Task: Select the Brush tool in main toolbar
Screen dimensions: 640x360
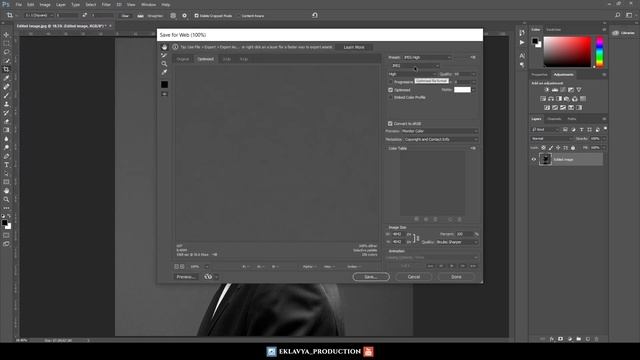Action: (x=6, y=96)
